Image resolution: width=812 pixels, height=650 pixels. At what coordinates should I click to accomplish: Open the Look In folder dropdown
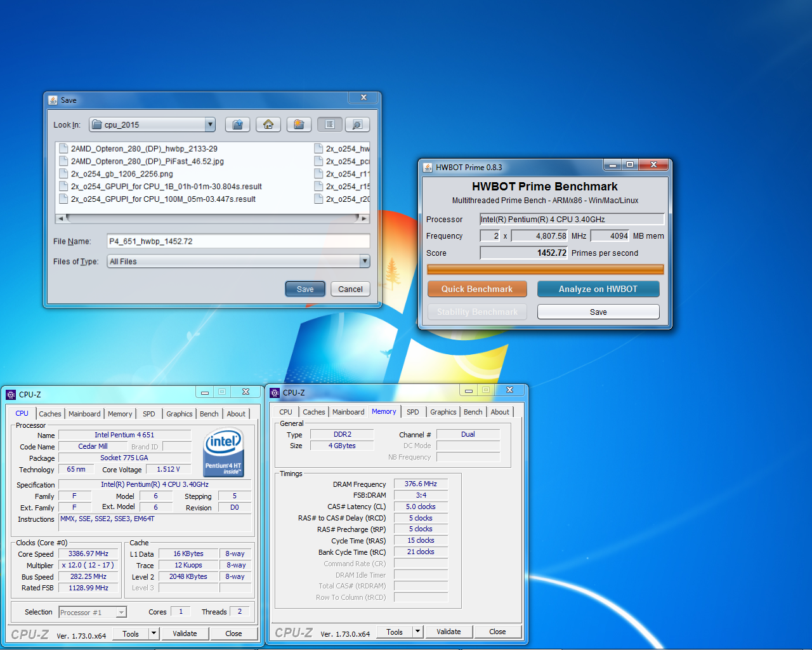(x=210, y=124)
